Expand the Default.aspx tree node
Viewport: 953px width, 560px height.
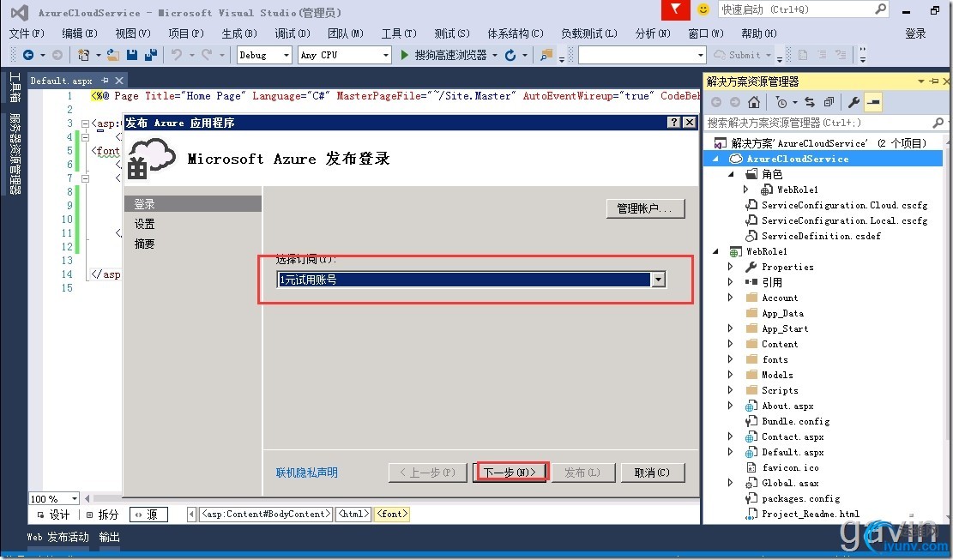(731, 452)
